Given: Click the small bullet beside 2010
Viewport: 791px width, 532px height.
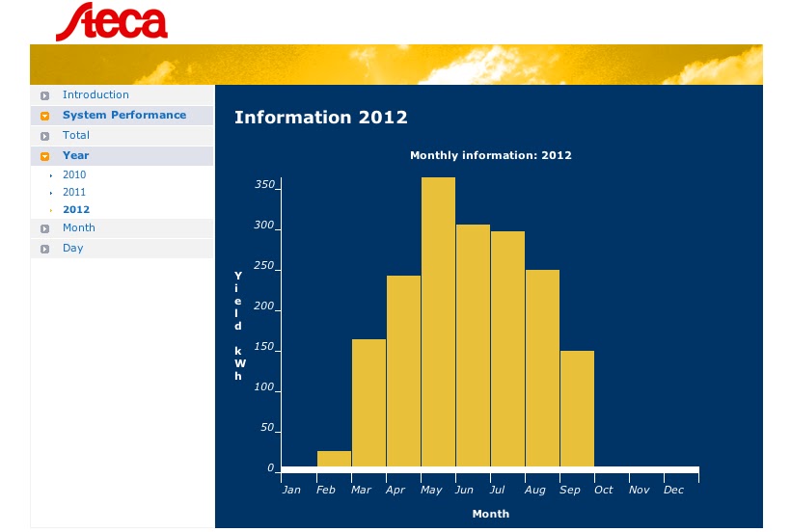Looking at the screenshot, I should click(51, 175).
